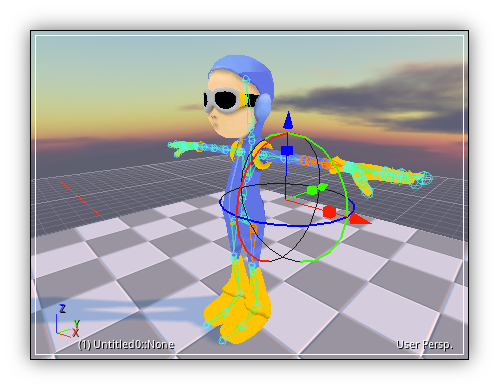Click the red X-axis arrow tip of the gizmo
This screenshot has height=390, width=499.
point(359,219)
